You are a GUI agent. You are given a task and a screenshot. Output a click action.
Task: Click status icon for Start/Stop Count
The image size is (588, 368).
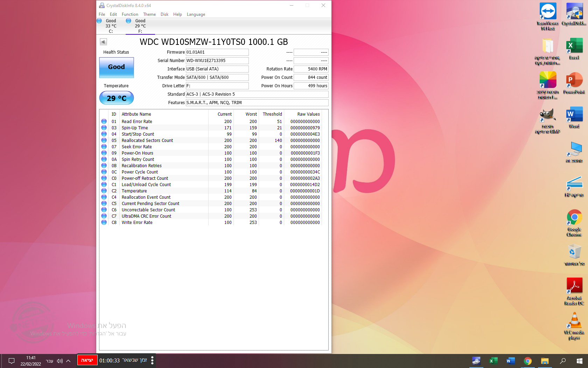104,134
